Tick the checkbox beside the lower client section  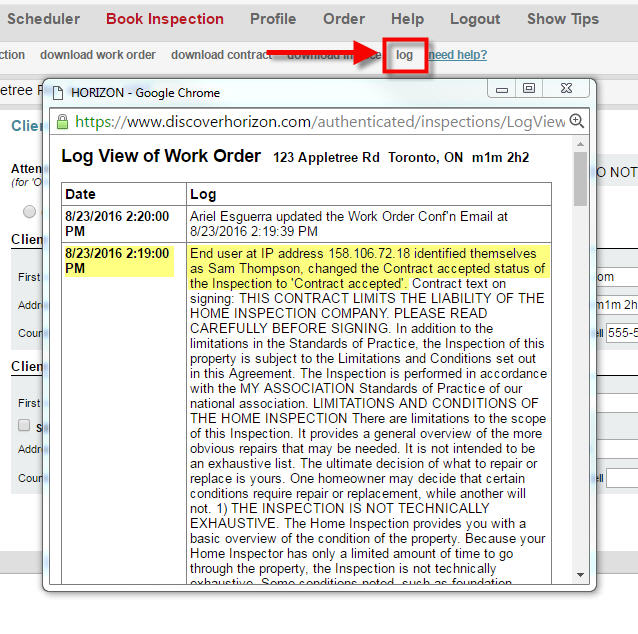point(24,426)
